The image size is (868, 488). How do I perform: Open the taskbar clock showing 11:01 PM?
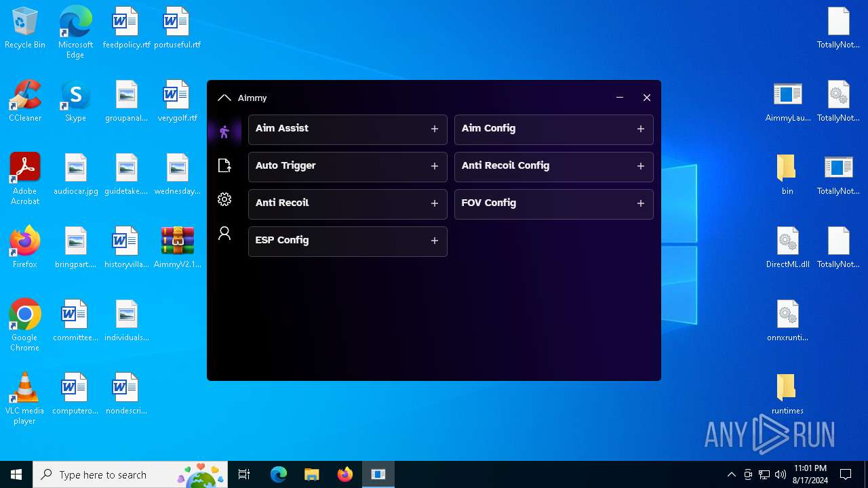coord(810,474)
